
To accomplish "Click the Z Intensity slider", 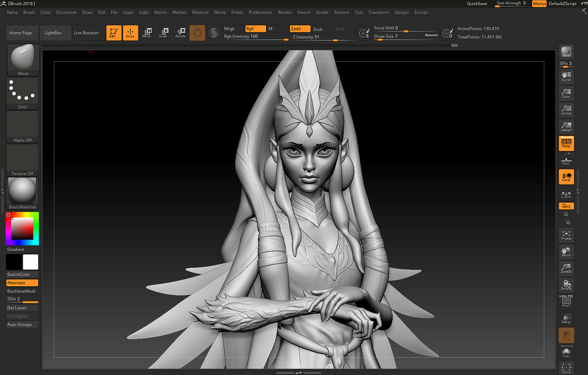I will coord(323,37).
